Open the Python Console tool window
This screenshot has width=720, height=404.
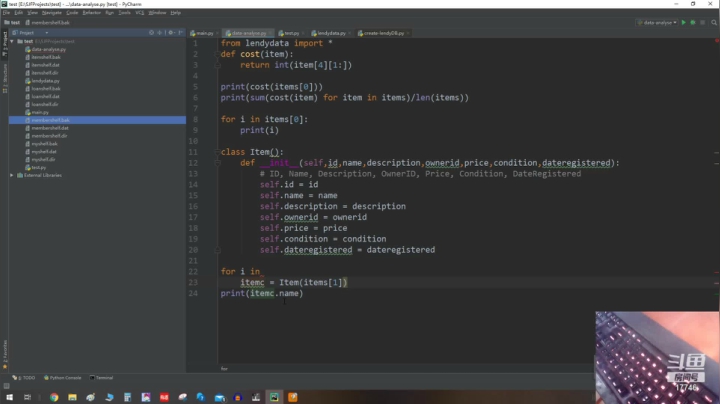pos(62,378)
